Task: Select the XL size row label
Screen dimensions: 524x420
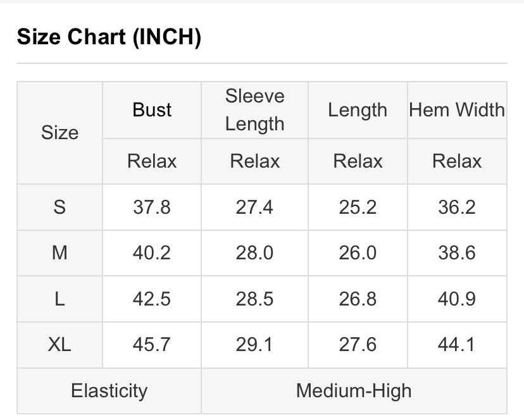Action: [59, 345]
